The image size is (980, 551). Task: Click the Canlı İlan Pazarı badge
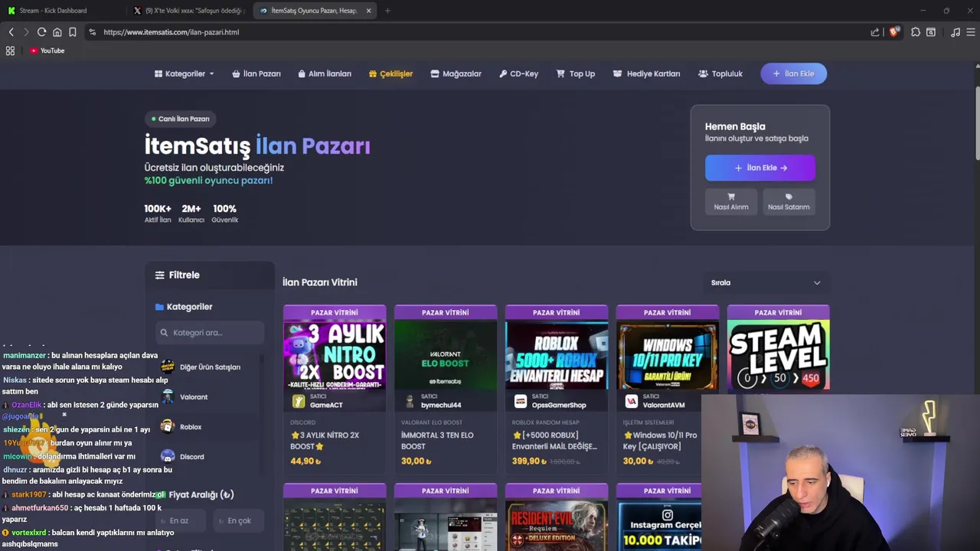(x=181, y=119)
